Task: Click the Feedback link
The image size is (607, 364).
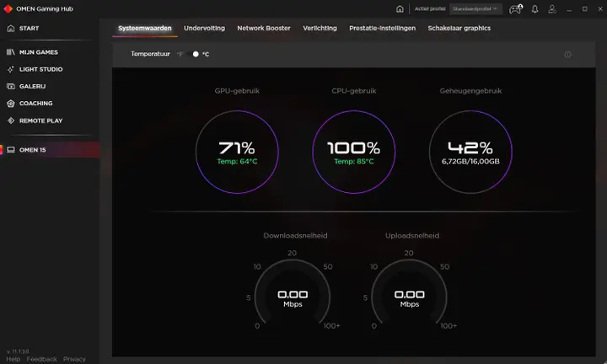Action: tap(42, 359)
